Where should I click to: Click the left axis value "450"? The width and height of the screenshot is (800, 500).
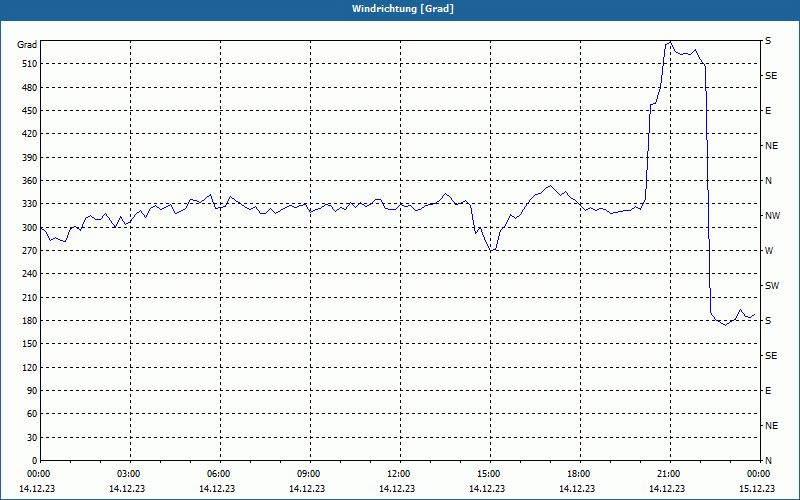(30, 111)
